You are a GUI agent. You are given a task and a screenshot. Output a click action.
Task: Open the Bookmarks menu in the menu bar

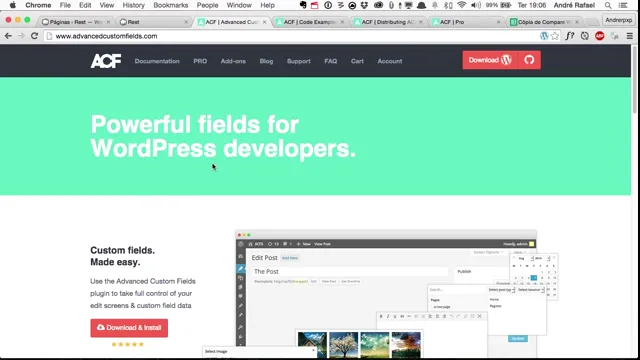point(171,5)
